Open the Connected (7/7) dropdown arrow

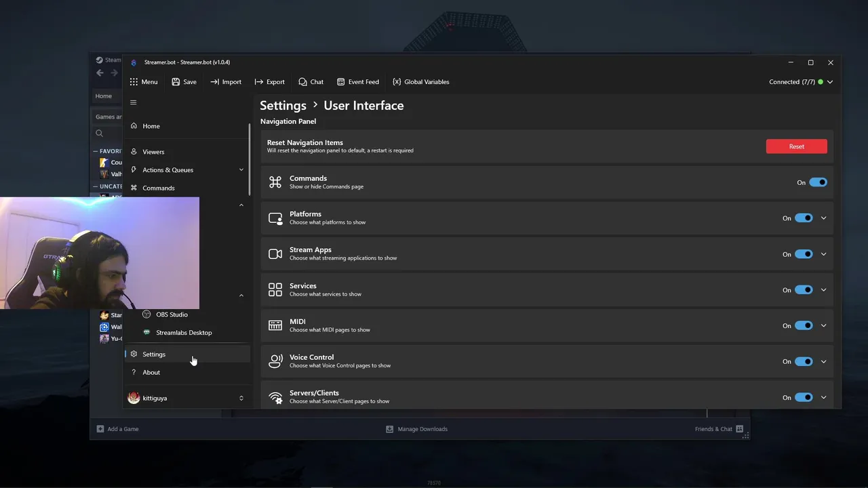coord(830,82)
